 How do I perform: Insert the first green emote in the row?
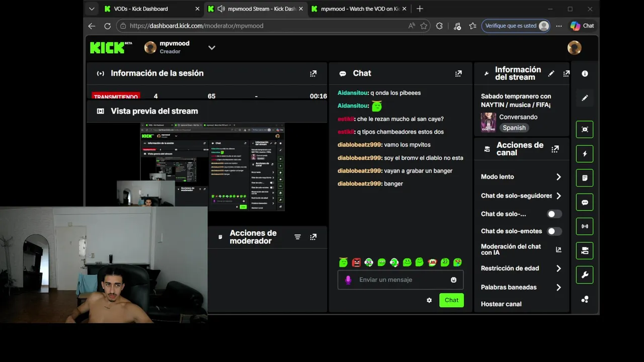[343, 262]
